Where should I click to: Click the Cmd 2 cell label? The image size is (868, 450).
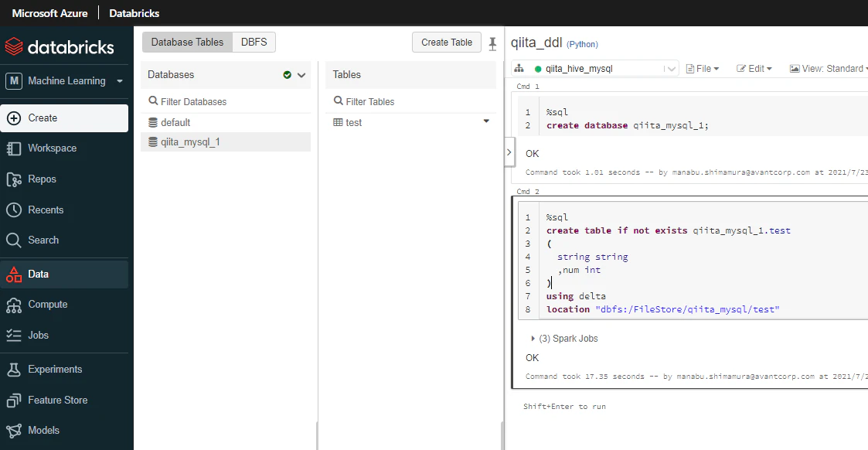(528, 192)
